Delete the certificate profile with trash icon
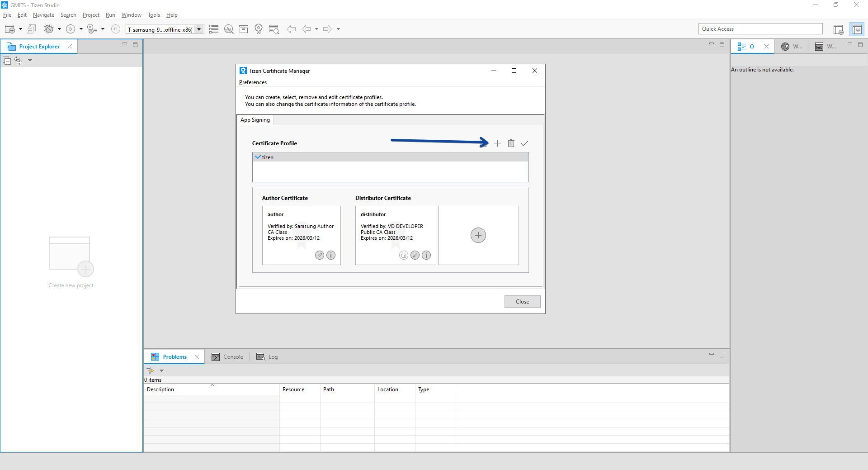 511,143
